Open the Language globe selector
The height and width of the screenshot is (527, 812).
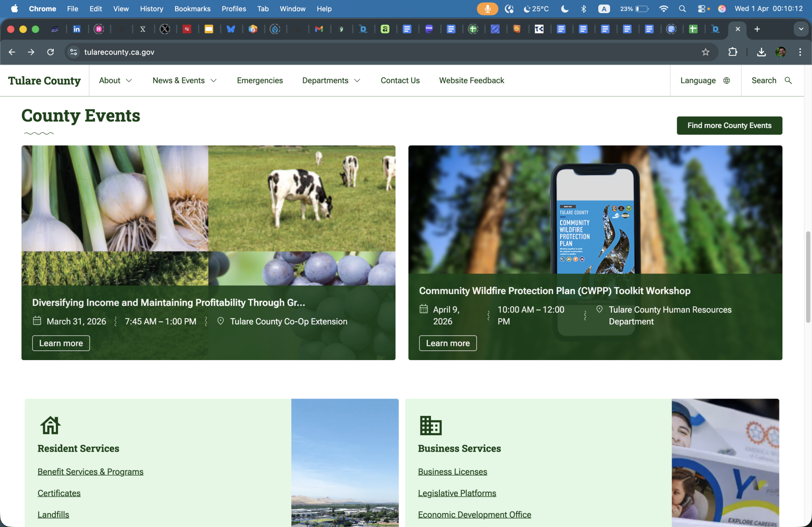[705, 81]
